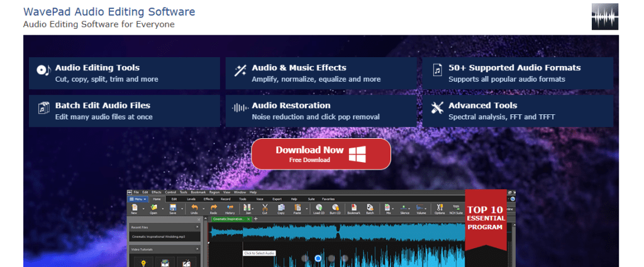
Task: Expand the dropdown arrow next to Open
Action: (163, 209)
